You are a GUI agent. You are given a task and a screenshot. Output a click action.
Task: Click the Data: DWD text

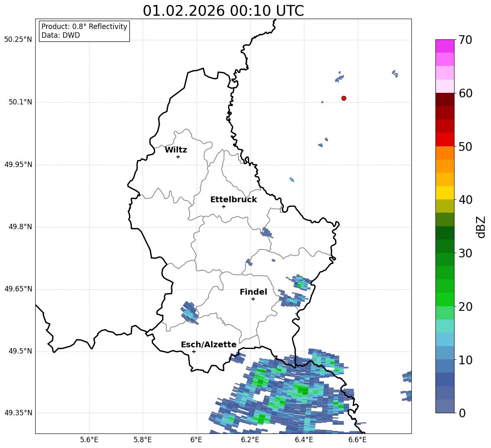(61, 35)
